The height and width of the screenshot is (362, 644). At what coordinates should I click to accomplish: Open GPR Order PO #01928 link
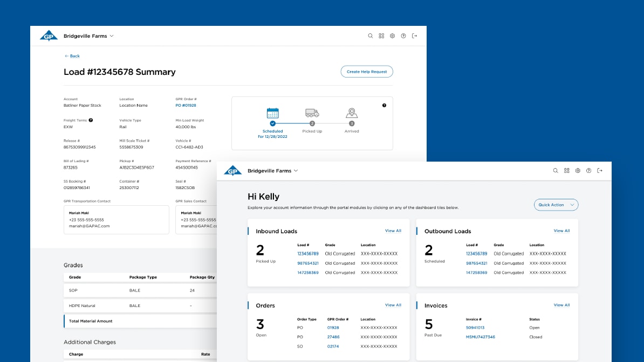[x=186, y=106]
